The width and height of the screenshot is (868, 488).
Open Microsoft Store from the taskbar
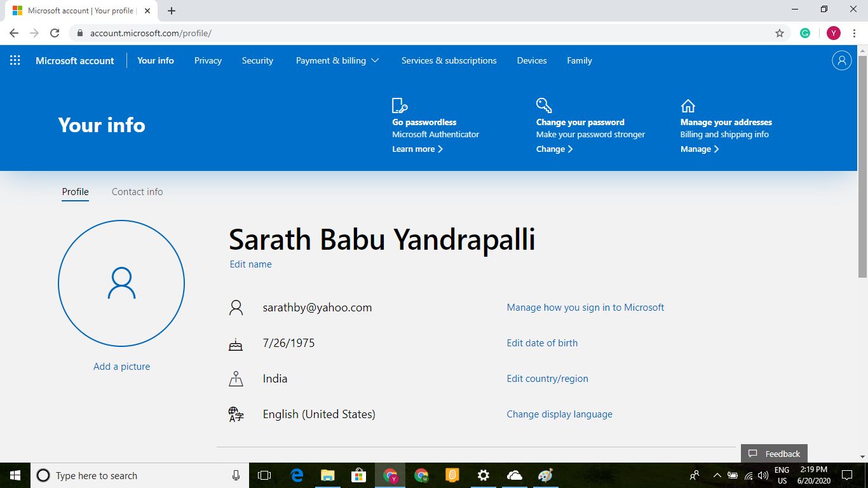(358, 475)
